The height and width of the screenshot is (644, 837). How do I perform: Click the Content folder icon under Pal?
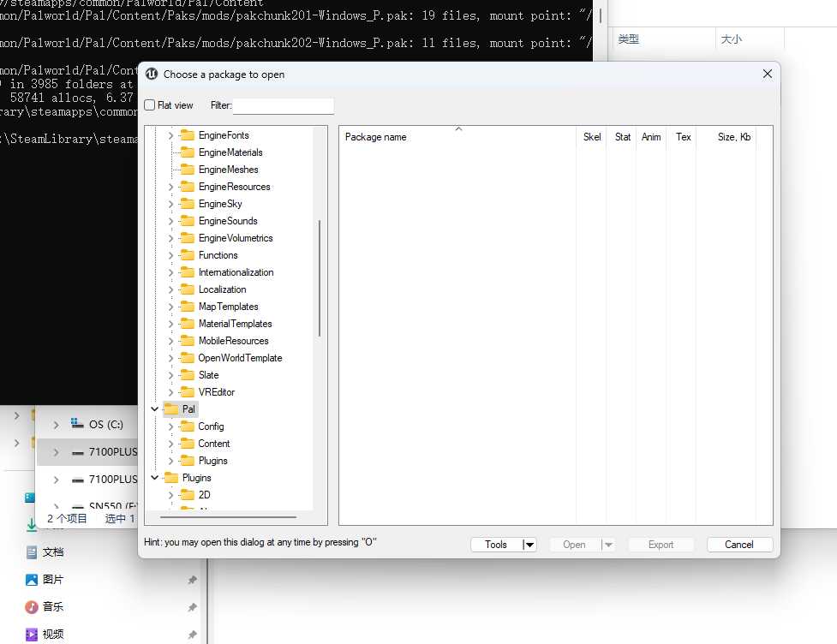(x=187, y=444)
